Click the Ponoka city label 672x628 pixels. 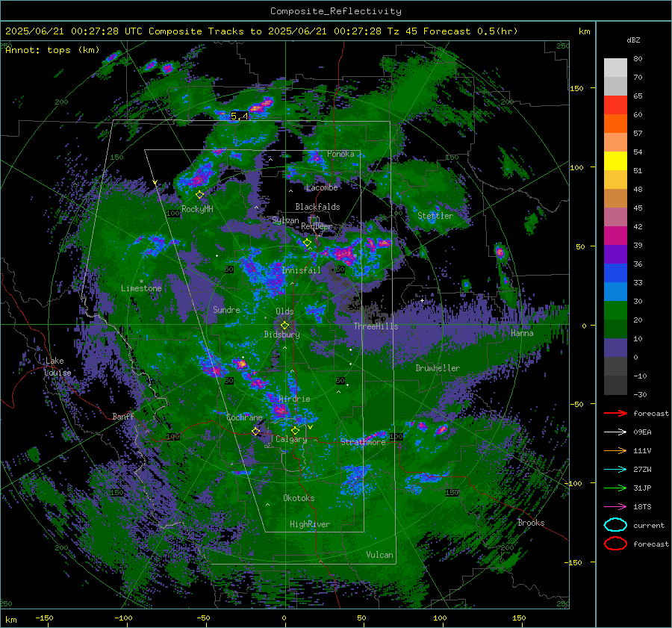pos(340,154)
